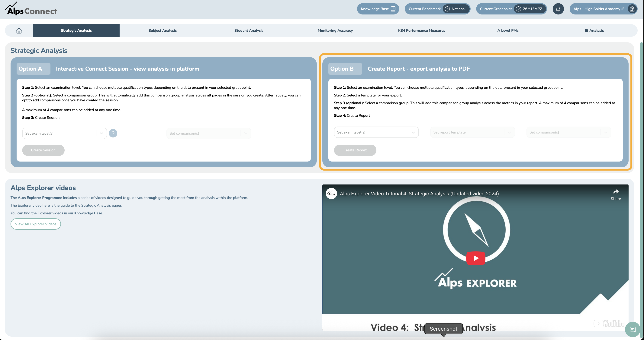Click the video title link
This screenshot has width=644, height=340.
coord(419,194)
